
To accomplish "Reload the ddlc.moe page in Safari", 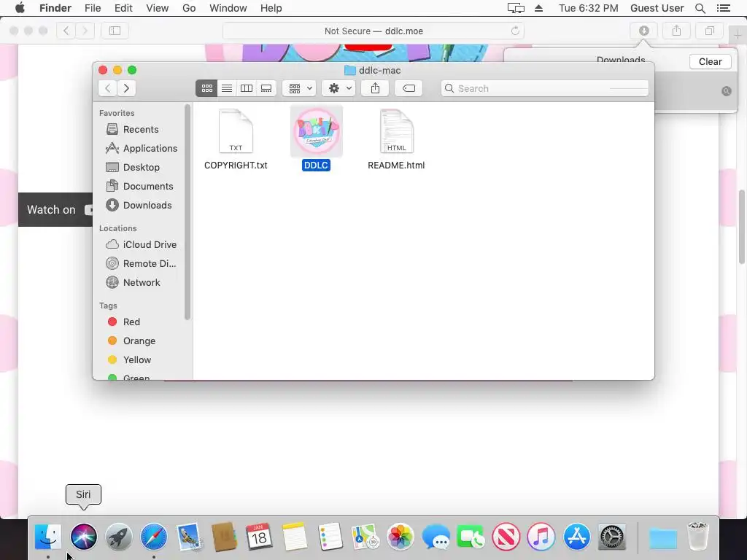I will (515, 31).
